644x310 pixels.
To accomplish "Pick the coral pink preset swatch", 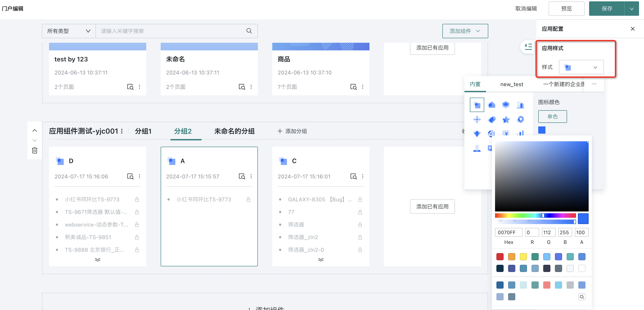I will tap(547, 285).
